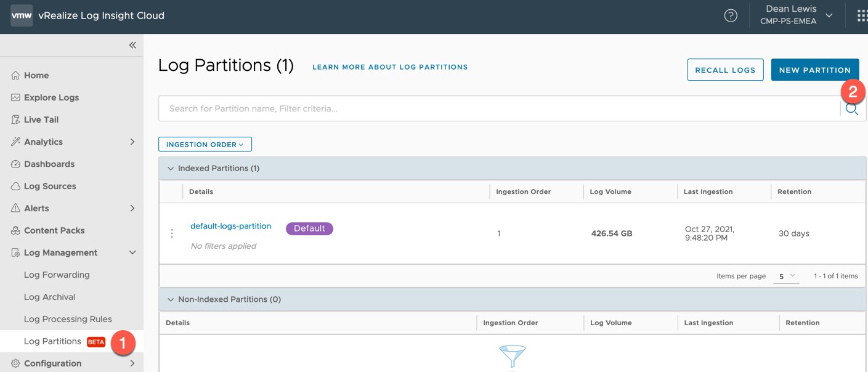
Task: Click the Log Management document icon
Action: pos(15,253)
